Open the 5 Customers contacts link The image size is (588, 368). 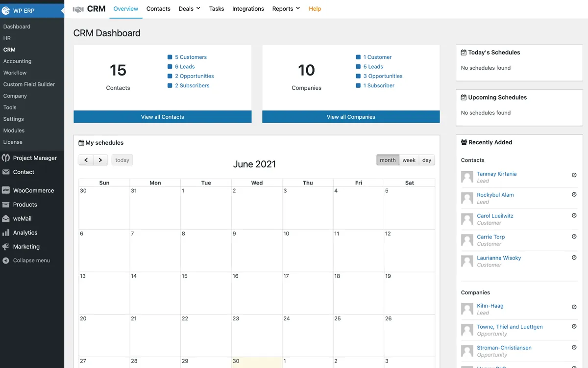click(191, 57)
